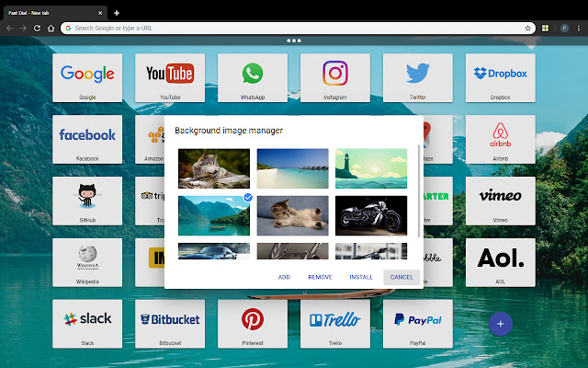Open the Dropbox shortcut tile
Image resolution: width=588 pixels, height=368 pixels.
point(500,77)
